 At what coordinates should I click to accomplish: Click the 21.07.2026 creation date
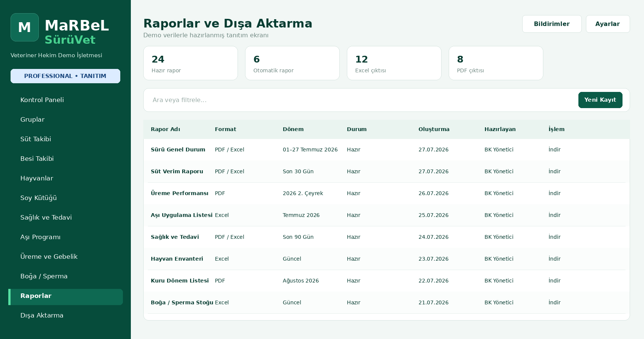coord(434,302)
